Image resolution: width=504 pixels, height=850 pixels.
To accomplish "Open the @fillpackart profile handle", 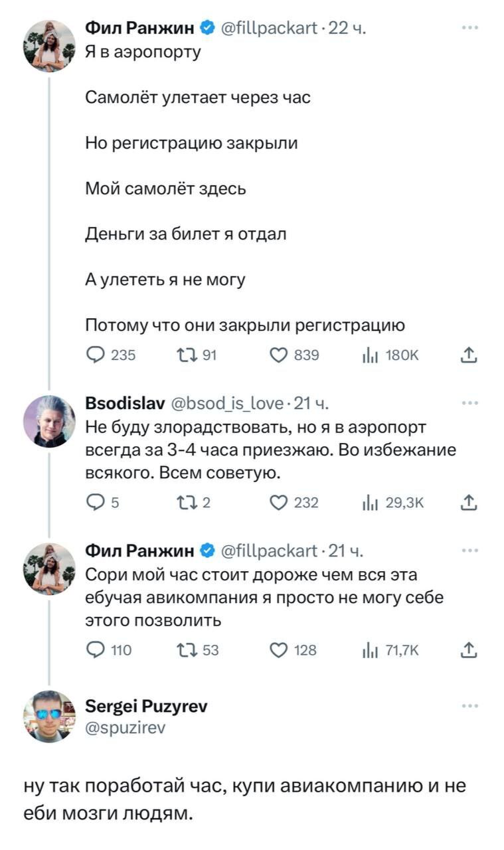I will point(268,28).
